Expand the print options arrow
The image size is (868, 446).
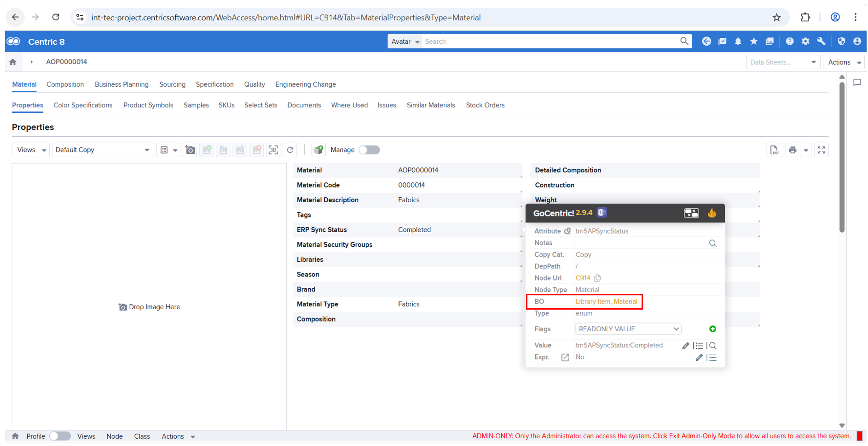coord(806,150)
